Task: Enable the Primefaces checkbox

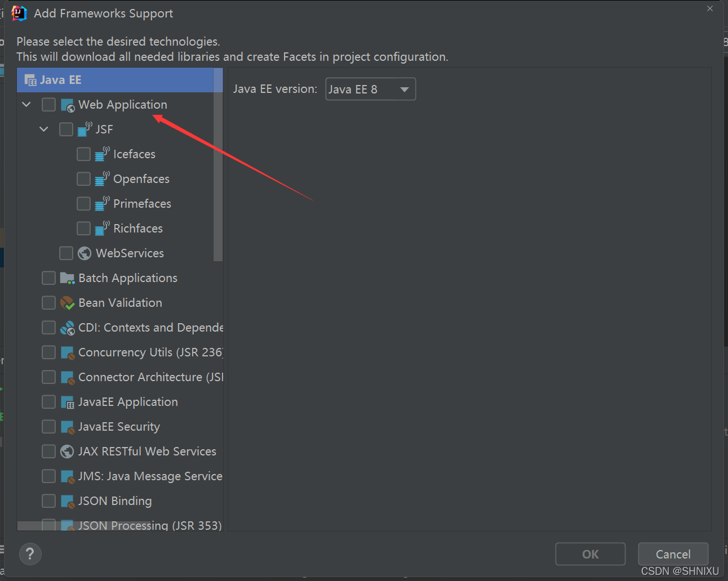Action: click(x=83, y=204)
